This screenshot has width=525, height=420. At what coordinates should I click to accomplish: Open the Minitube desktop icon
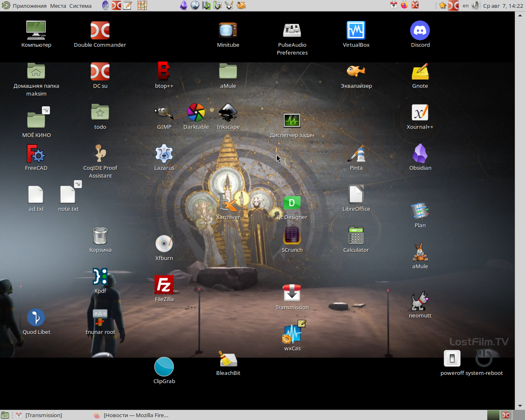228,31
